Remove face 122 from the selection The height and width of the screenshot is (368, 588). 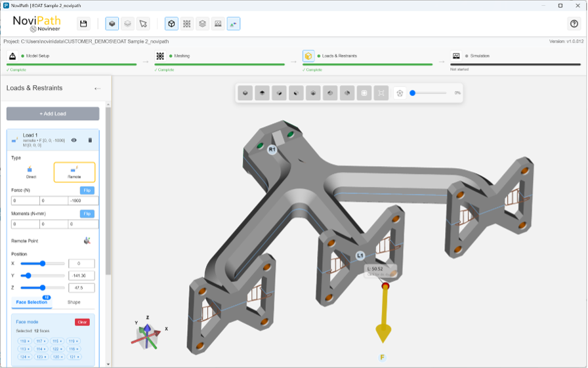pos(56,349)
